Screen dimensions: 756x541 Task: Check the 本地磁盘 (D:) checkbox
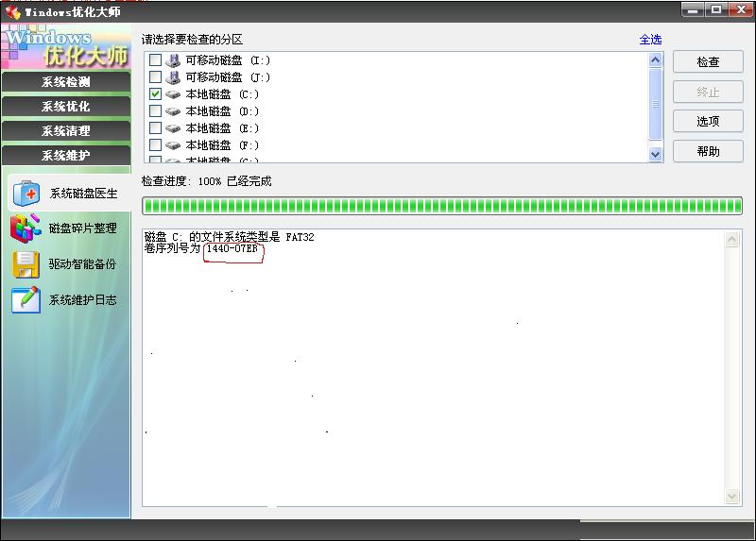155,110
